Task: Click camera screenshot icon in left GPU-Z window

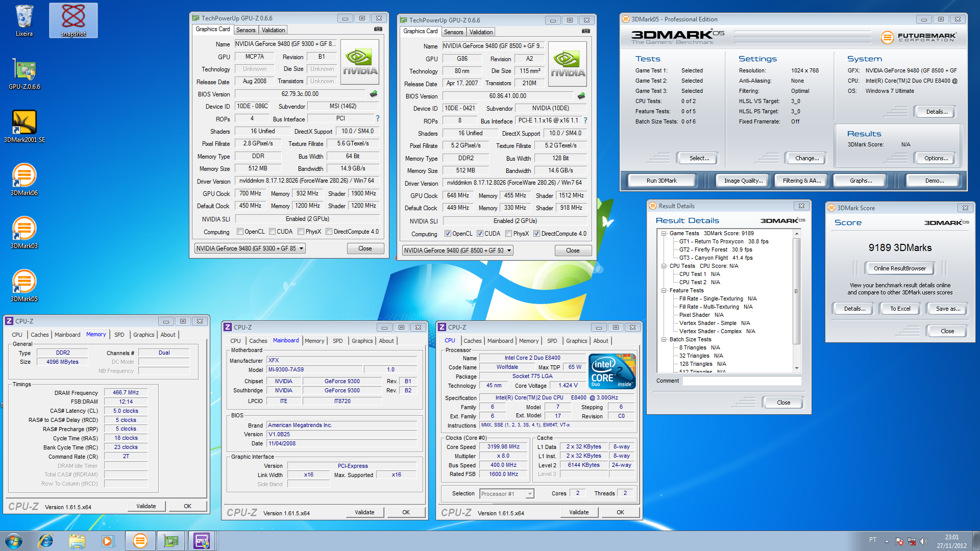Action: 378,29
